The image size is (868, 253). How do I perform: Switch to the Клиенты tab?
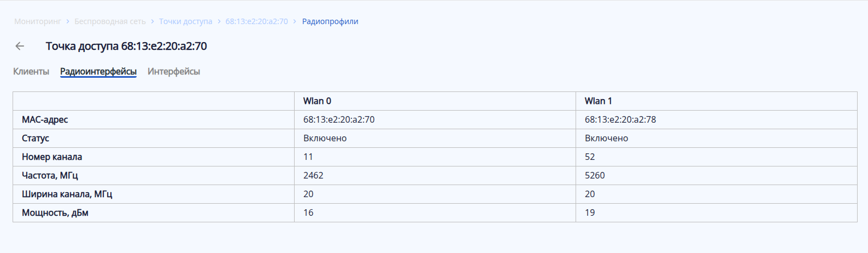[x=31, y=71]
